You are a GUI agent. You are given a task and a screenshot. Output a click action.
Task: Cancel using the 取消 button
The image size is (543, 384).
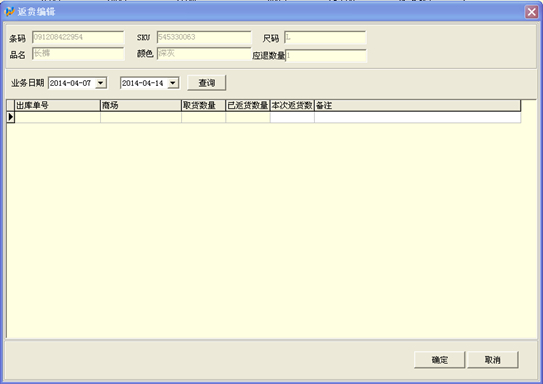pyautogui.click(x=492, y=360)
